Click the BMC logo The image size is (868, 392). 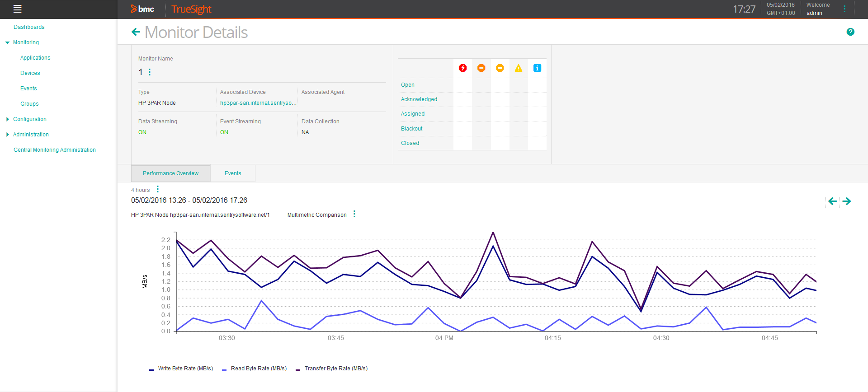142,9
